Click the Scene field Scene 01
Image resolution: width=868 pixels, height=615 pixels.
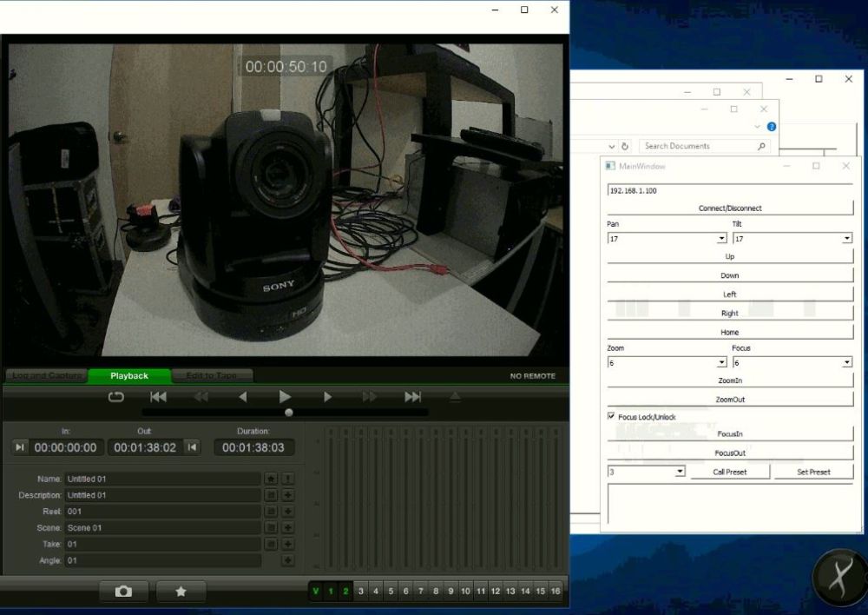pos(163,527)
